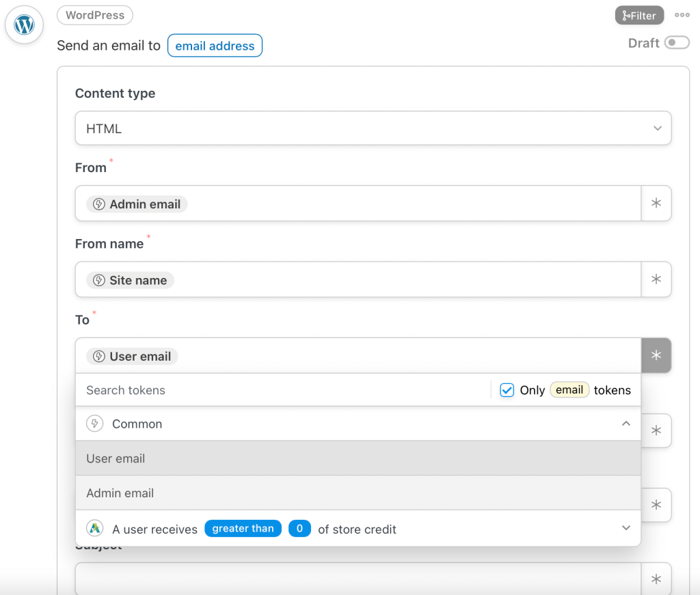700x595 pixels.
Task: Click lightning icon inside Admin email token
Action: pos(98,204)
